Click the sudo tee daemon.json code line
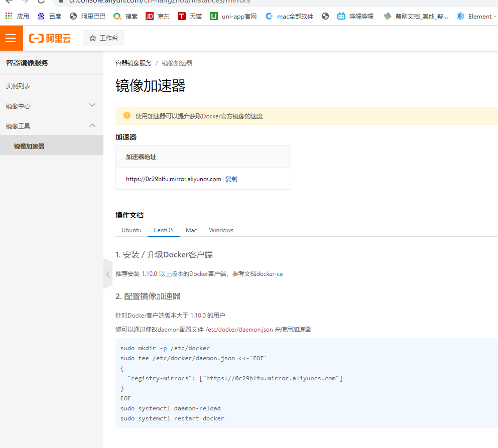Screen dimensions: 498x448 tap(193, 358)
